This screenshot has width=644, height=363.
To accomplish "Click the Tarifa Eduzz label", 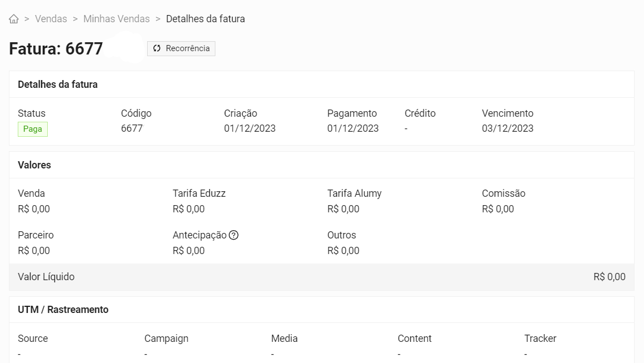I will [x=199, y=193].
